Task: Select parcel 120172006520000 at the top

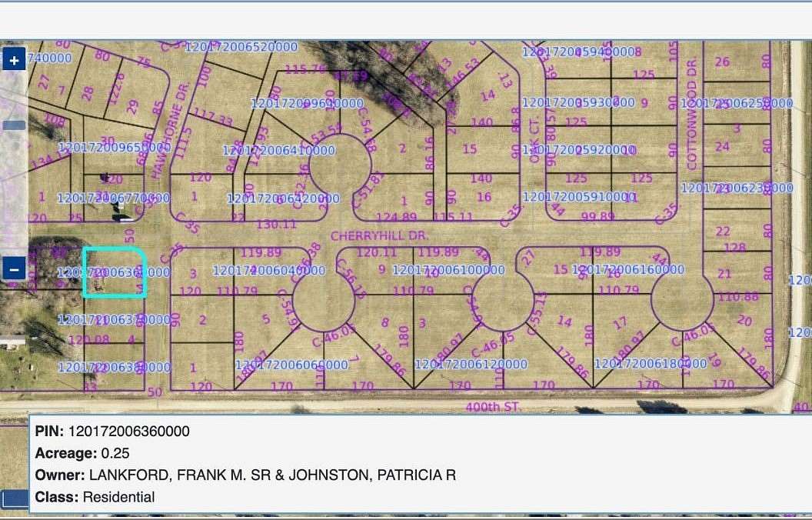Action: (x=241, y=47)
